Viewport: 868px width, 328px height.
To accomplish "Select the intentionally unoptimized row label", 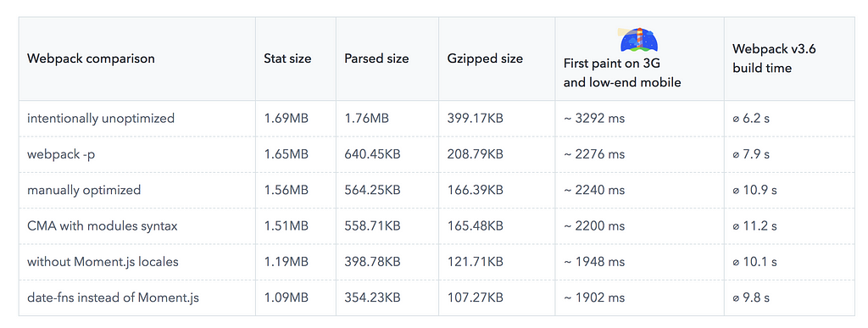I will click(101, 119).
